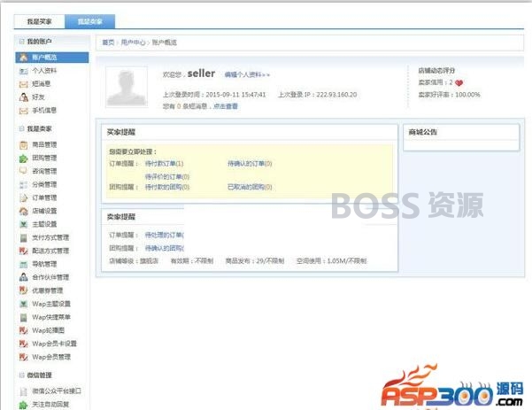
Task: Open 待处理的订单 seller reminder link
Action: [x=165, y=235]
